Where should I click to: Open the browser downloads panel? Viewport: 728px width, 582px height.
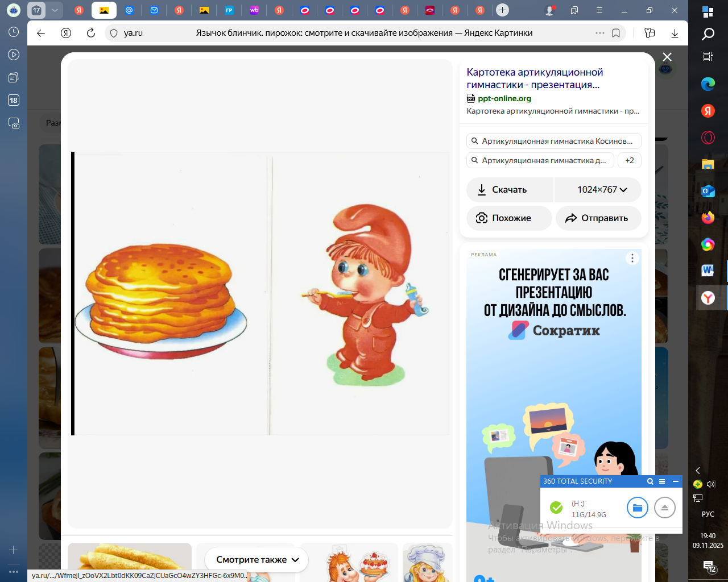tap(675, 33)
